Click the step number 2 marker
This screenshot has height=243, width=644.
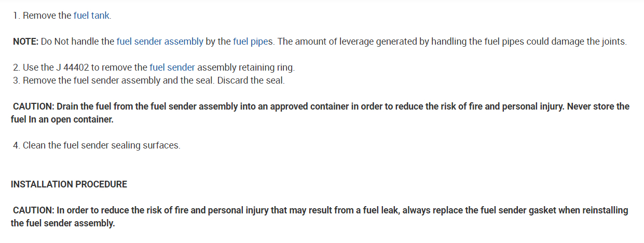pos(17,67)
